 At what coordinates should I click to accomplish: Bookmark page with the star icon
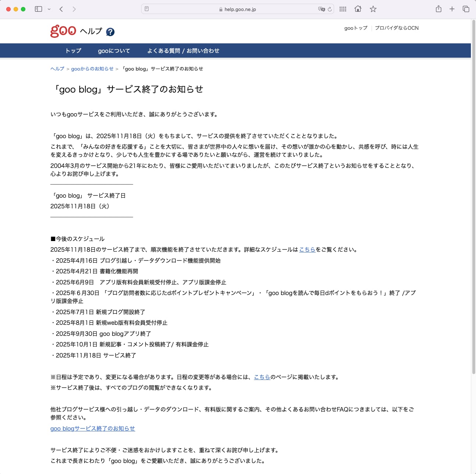tap(373, 9)
